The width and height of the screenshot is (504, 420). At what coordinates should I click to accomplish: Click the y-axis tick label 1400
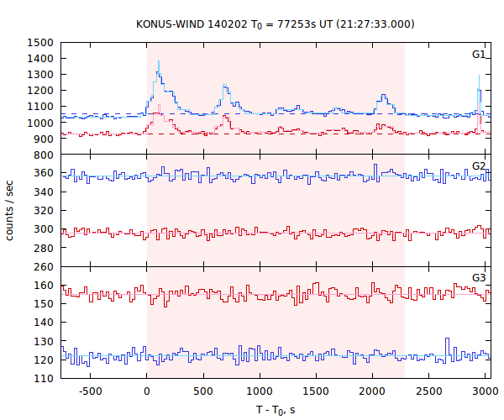tap(40, 59)
